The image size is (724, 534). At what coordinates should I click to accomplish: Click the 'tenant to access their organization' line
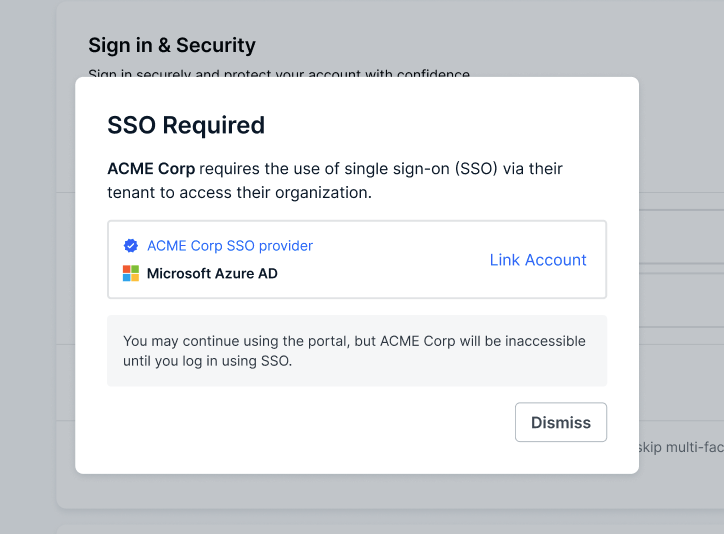click(x=239, y=192)
